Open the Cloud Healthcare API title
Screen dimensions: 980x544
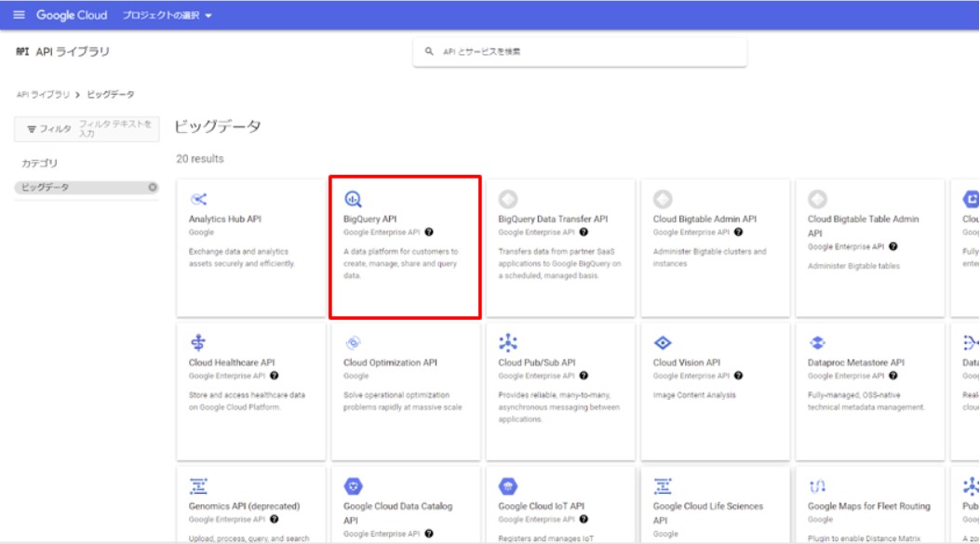click(232, 363)
